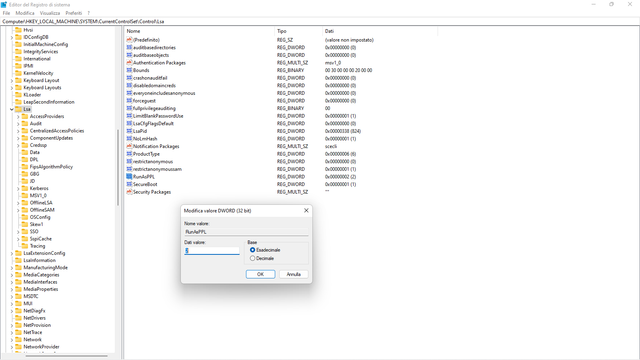Screen dimensions: 640x360
Task: Click the tree pane horizontal scrollbar
Action: [x=67, y=356]
